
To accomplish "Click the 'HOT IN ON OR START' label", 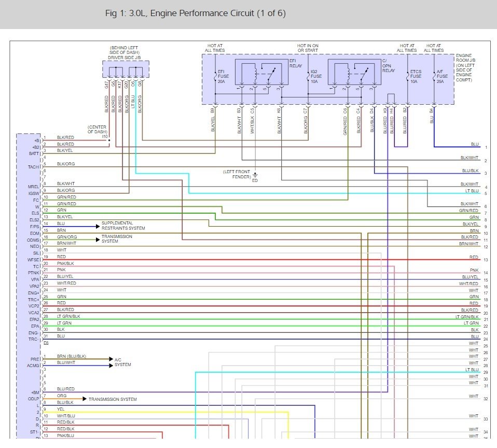I will [308, 48].
